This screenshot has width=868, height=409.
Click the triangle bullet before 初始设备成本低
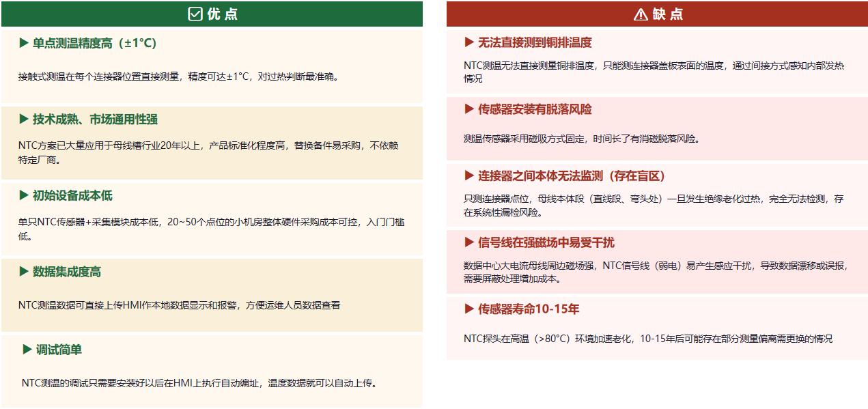(24, 195)
